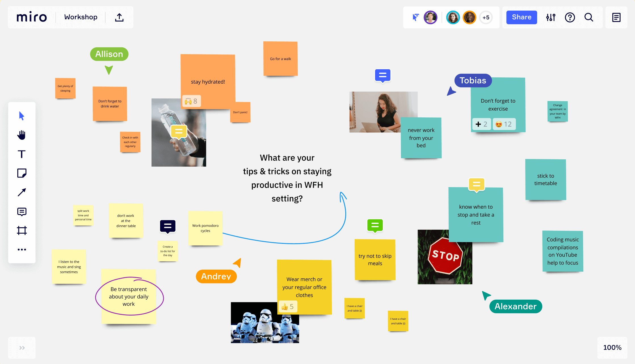Open the more tools menu
The width and height of the screenshot is (635, 364).
click(22, 249)
